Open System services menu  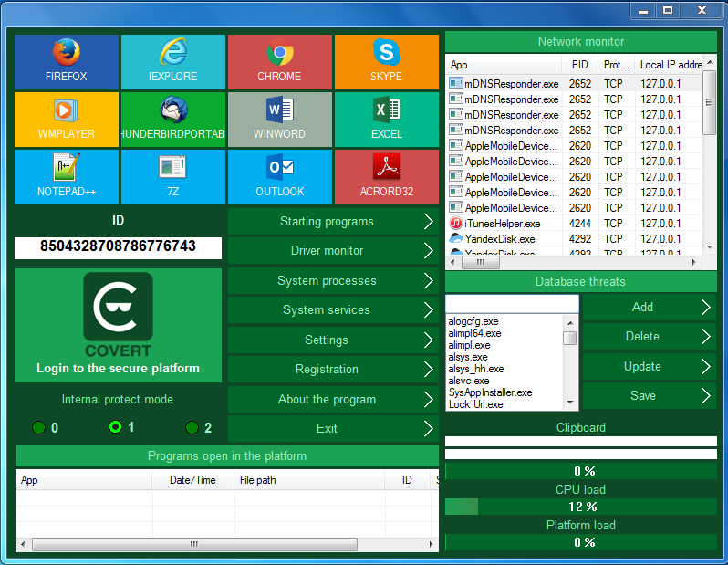click(333, 310)
